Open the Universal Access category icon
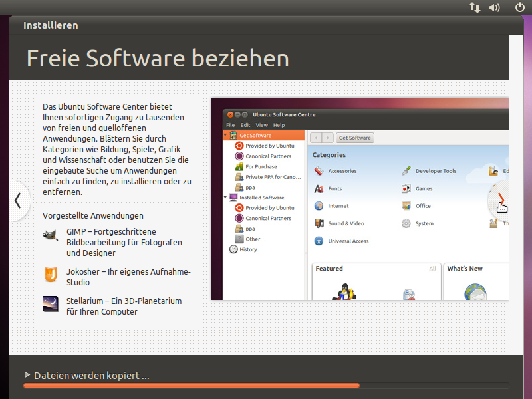This screenshot has width=532, height=399. (319, 241)
